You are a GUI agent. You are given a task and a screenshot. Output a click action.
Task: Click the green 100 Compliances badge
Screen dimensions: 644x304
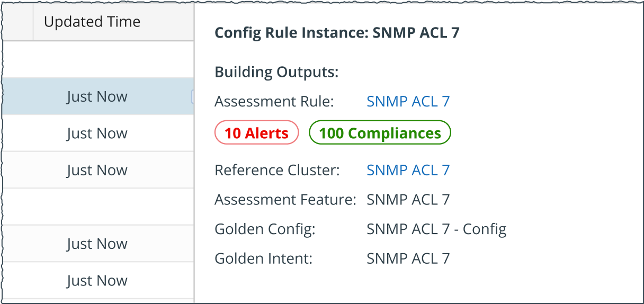point(380,133)
